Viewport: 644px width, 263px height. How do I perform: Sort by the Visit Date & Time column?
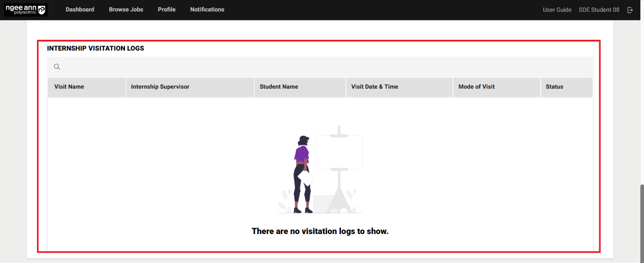click(375, 87)
